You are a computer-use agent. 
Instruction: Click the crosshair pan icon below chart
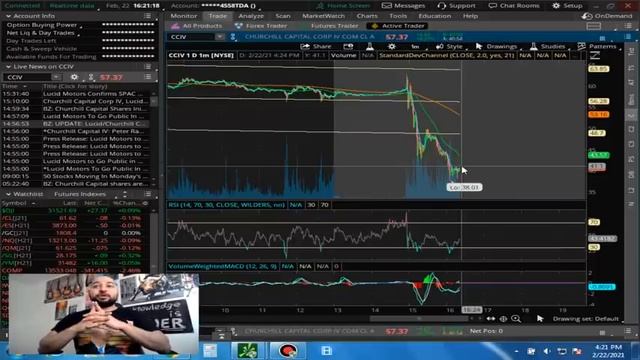click(x=503, y=318)
